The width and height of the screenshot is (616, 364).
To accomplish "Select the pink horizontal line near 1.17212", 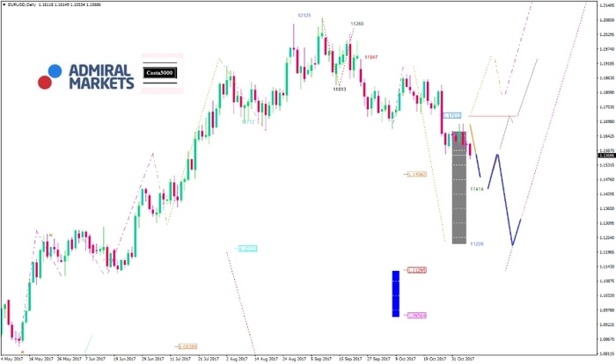I will pos(493,116).
